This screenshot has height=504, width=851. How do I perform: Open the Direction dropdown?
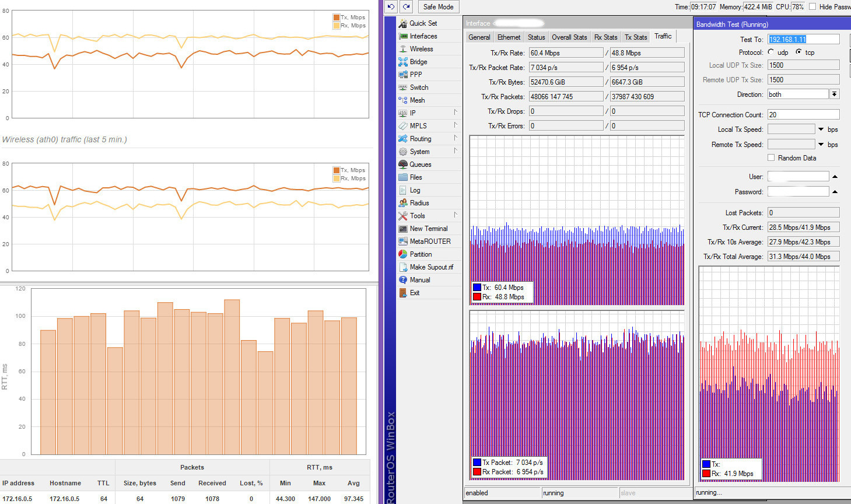[835, 94]
